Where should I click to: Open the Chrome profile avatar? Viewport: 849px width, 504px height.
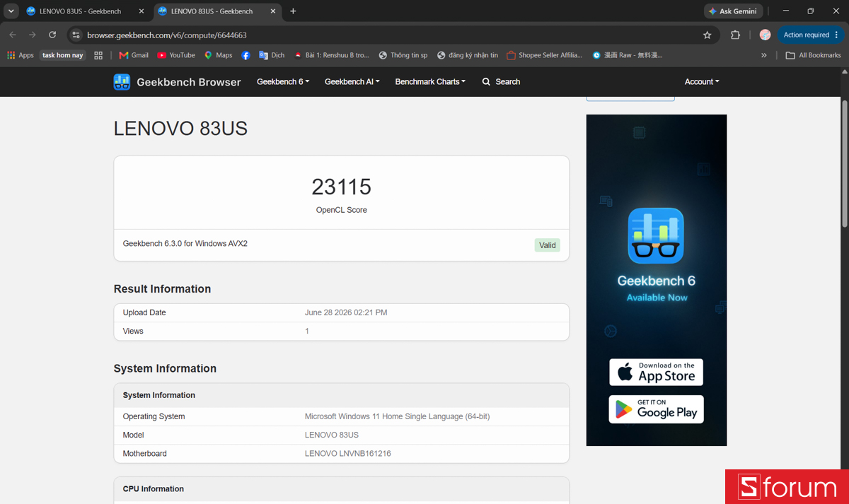[765, 35]
